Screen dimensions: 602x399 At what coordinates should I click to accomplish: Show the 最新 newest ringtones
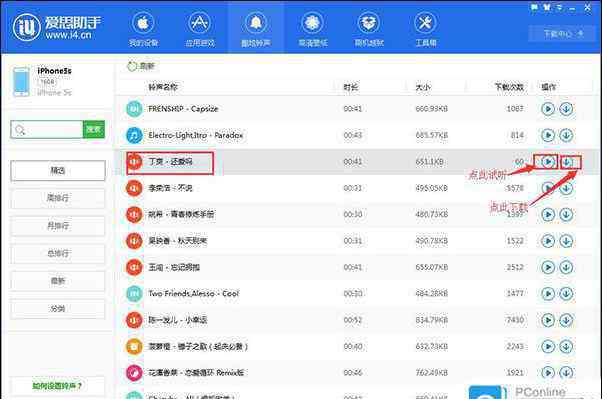[x=58, y=281]
